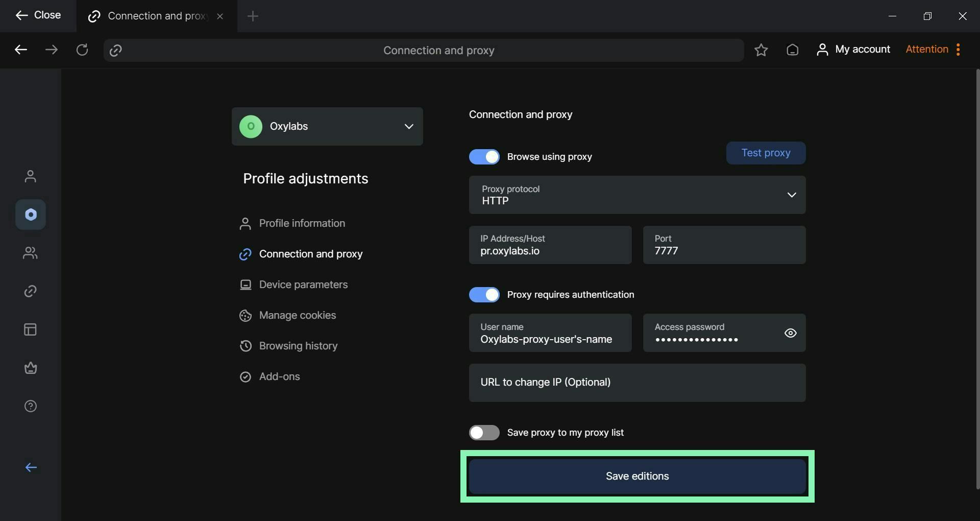Screen dimensions: 980x521
Task: Click the Access password field
Action: click(724, 333)
